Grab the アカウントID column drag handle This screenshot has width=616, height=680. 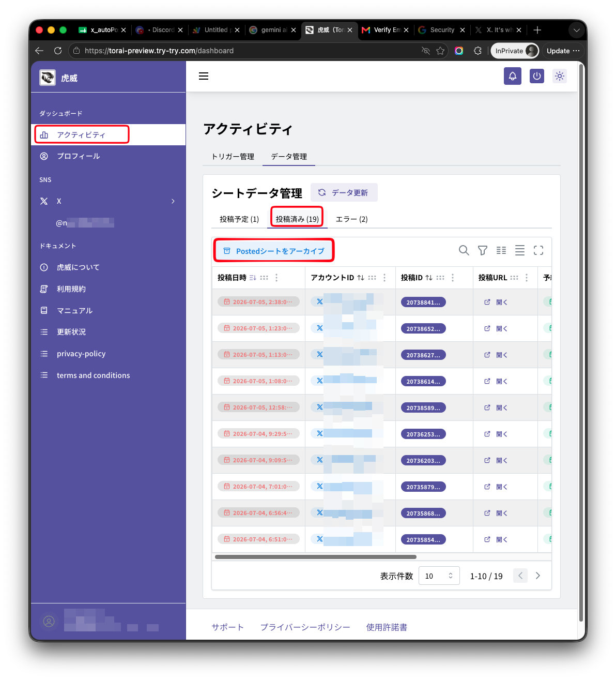click(x=372, y=278)
